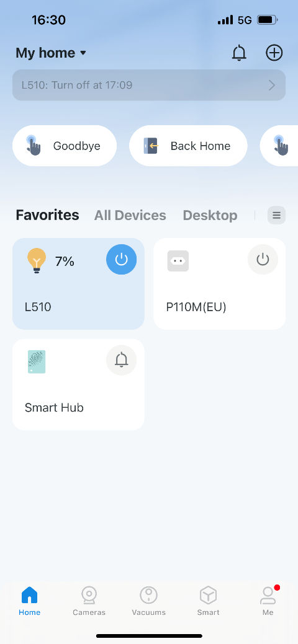
Task: Open L510 turn off schedule chevron
Action: [x=272, y=85]
